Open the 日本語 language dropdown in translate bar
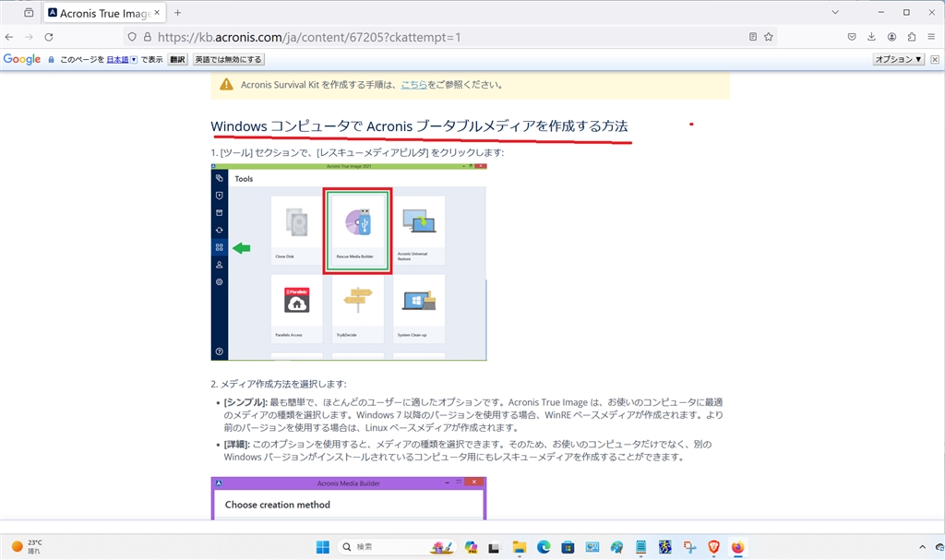Viewport: 945px width, 560px height. click(123, 59)
